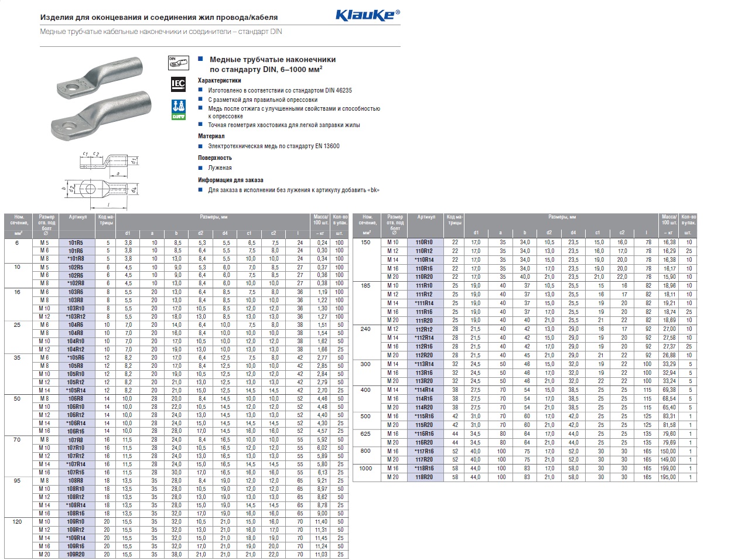
Task: Click the Klauke logo
Action: coord(367,15)
